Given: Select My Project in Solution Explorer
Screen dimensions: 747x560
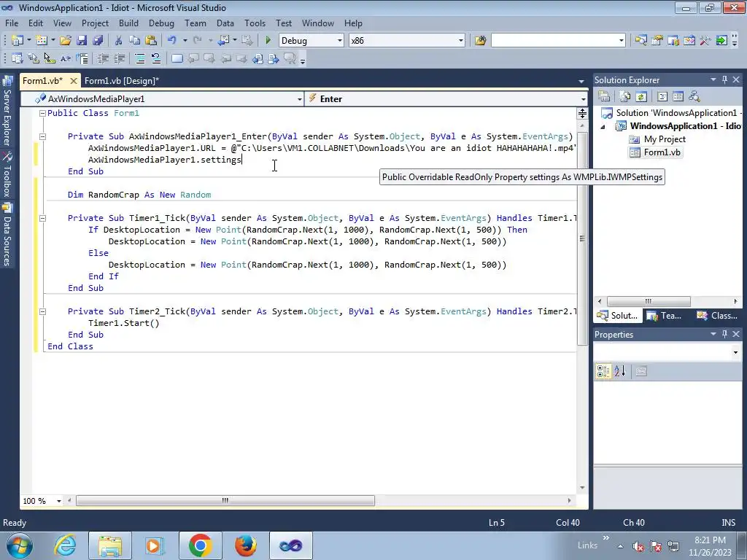Looking at the screenshot, I should (x=665, y=139).
